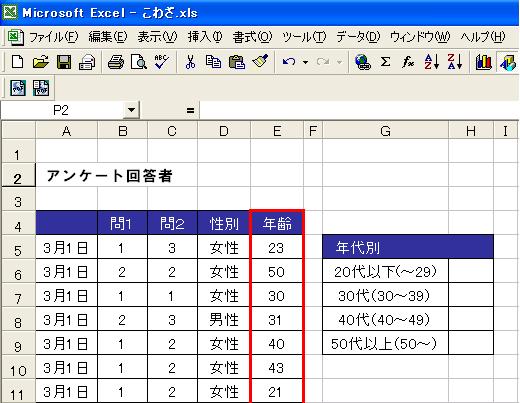This screenshot has height=403, width=520.
Task: Click the Paste clipboard icon
Action: 237,62
